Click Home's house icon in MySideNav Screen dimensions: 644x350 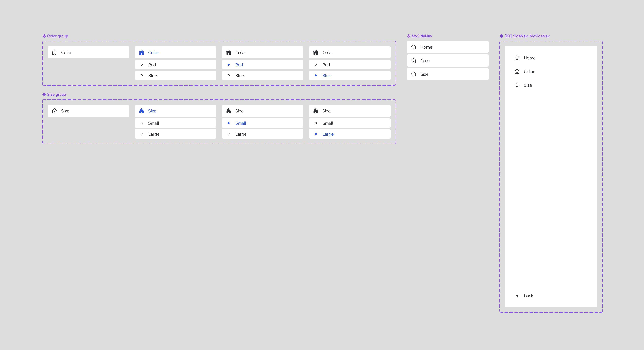coord(414,47)
